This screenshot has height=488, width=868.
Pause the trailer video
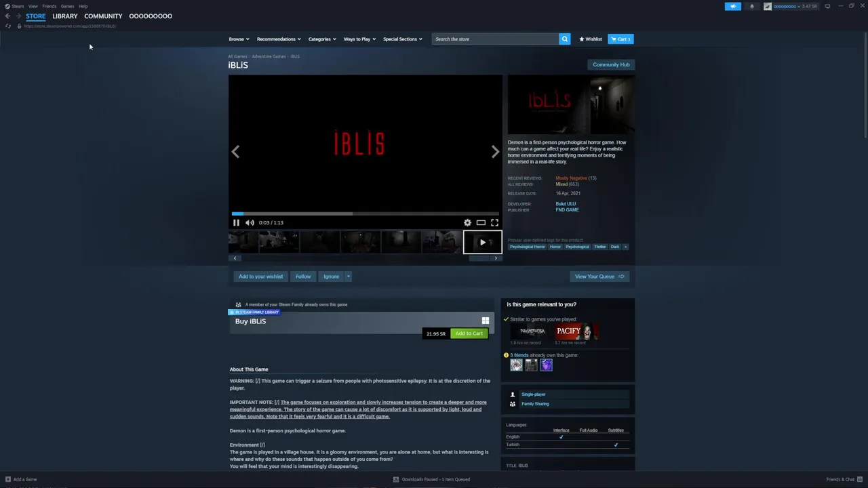(x=236, y=222)
